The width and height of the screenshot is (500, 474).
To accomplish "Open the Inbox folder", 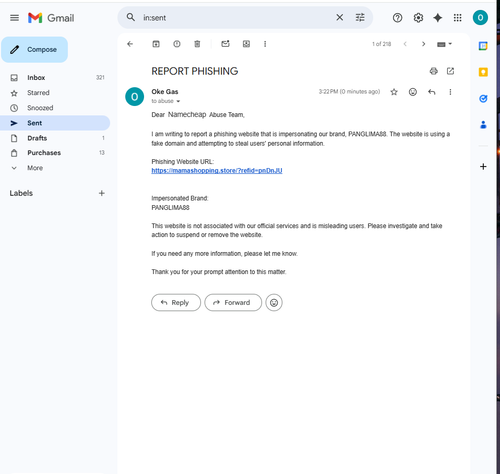I will click(x=55, y=78).
